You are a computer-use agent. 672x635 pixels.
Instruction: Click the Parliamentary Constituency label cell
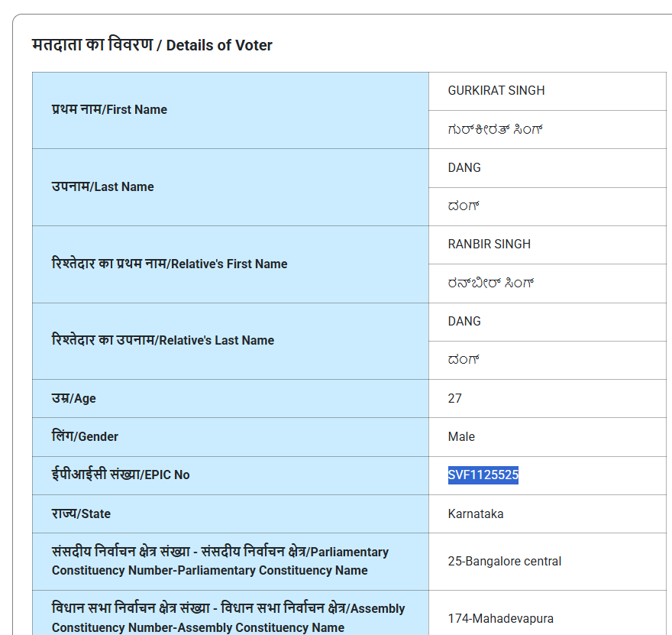pos(231,562)
